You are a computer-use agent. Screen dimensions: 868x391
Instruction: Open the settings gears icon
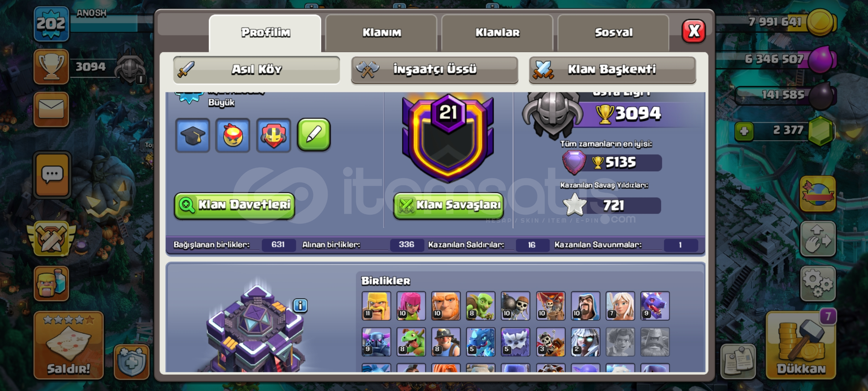(818, 283)
